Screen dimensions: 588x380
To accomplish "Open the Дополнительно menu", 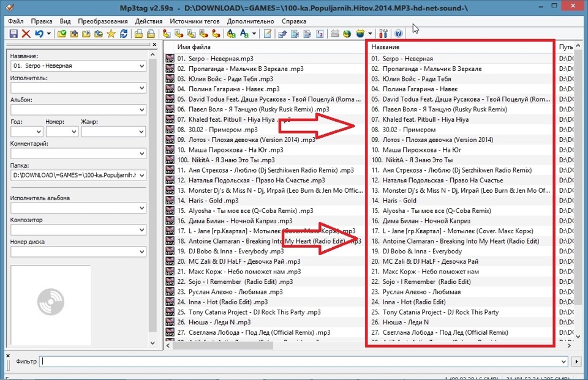I will [251, 21].
